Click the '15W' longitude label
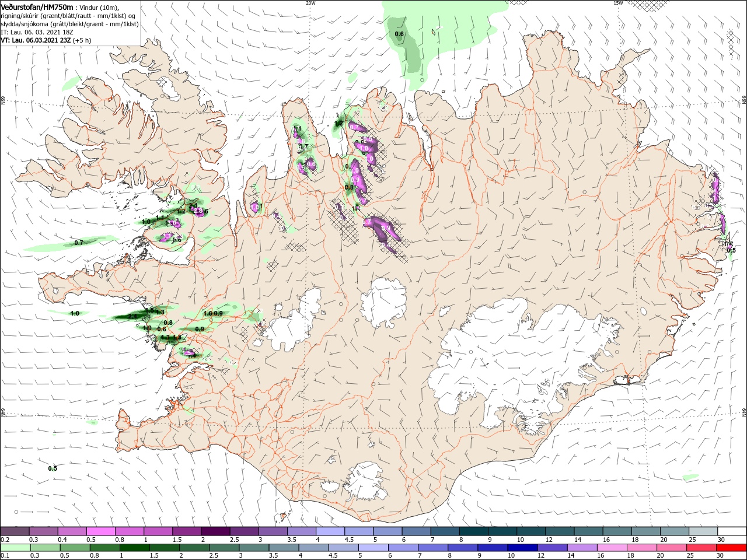Viewport: 747px width, 560px height. [x=618, y=2]
